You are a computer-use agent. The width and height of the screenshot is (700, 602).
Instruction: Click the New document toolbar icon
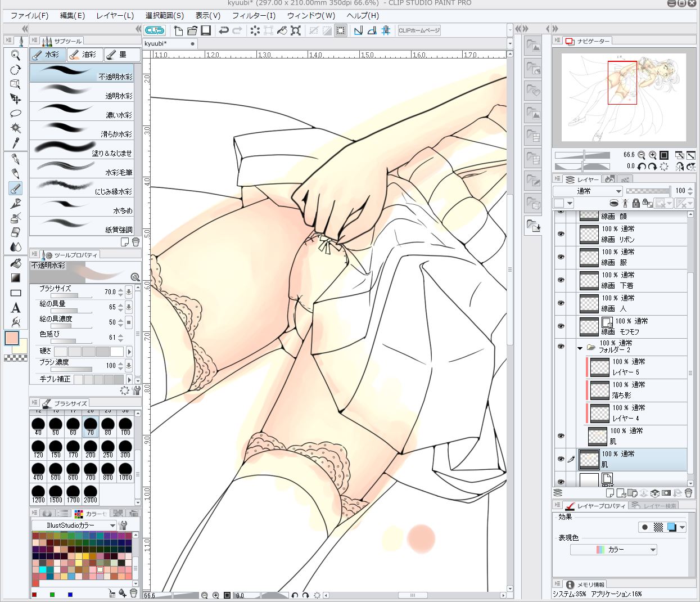(179, 30)
